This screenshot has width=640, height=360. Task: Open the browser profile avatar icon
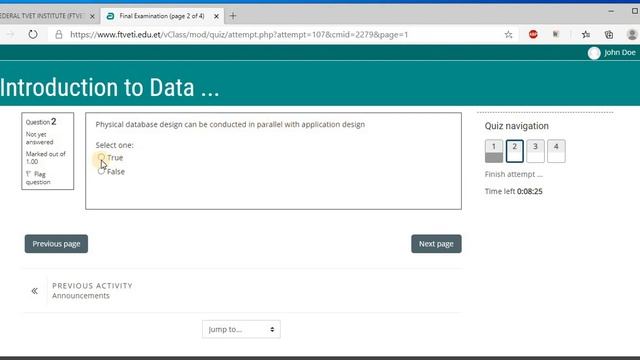[x=632, y=35]
